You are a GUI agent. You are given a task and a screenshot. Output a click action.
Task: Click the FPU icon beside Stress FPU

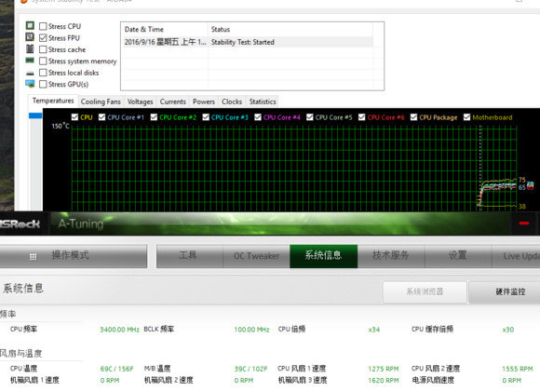(x=30, y=37)
